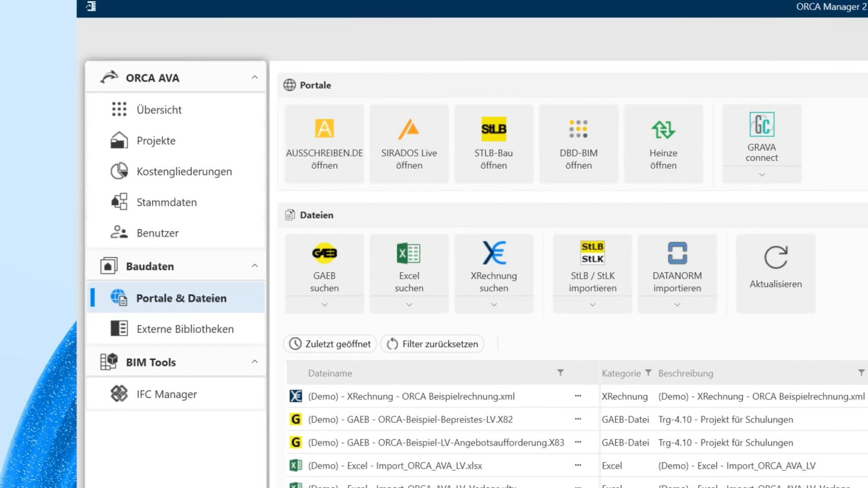868x488 pixels.
Task: Click GAEB icon of Bepreistes-LV.X82 row
Action: coord(295,419)
